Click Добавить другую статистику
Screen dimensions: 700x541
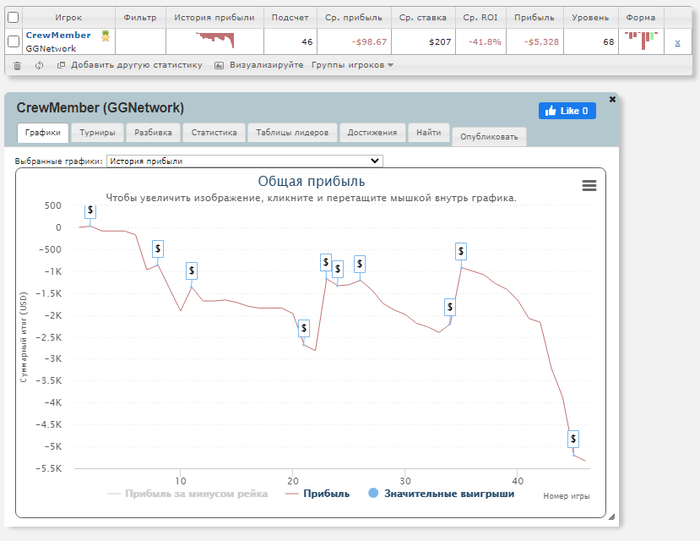(130, 65)
